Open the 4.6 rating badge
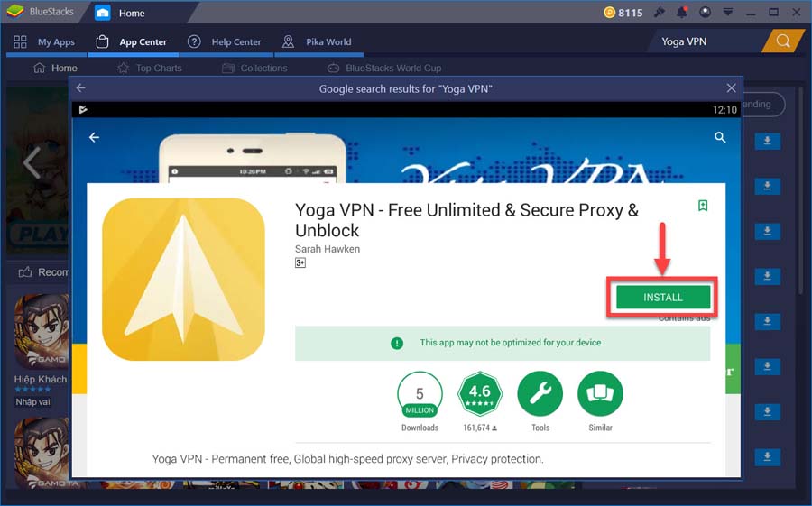Screen dimensions: 812x506 click(x=480, y=394)
